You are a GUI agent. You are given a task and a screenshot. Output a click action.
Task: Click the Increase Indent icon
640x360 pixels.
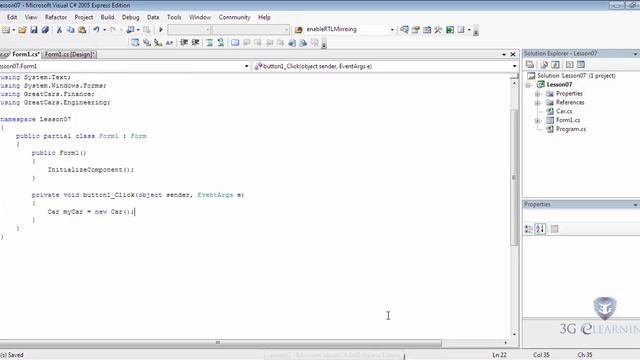tap(196, 43)
